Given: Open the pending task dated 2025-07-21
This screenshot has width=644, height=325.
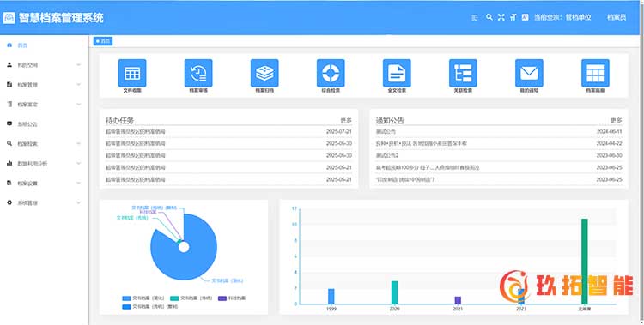Looking at the screenshot, I should (x=228, y=132).
